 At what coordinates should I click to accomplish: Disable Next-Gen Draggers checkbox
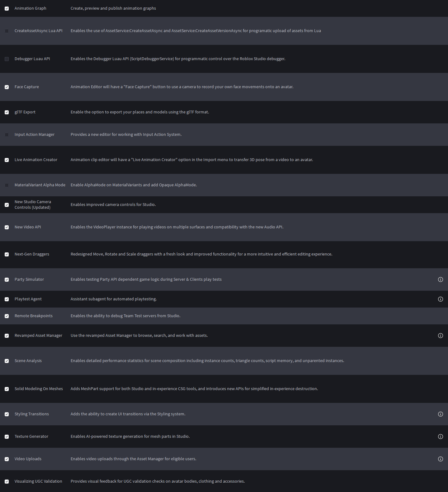pos(7,254)
